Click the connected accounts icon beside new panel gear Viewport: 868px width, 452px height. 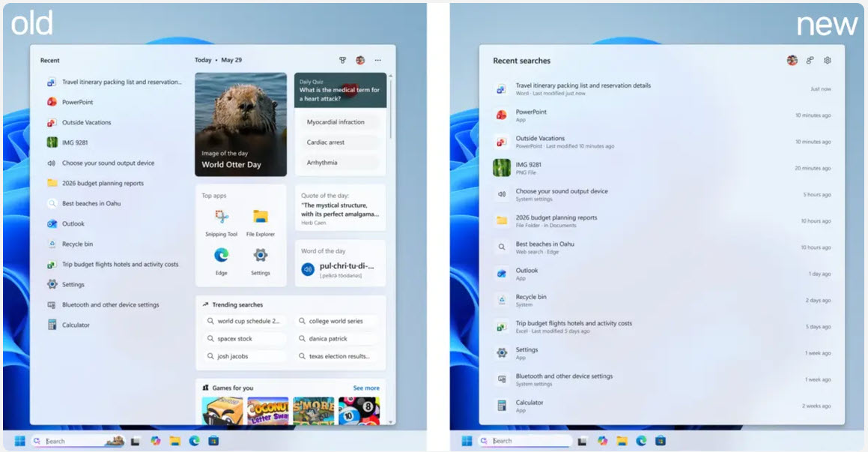(810, 61)
